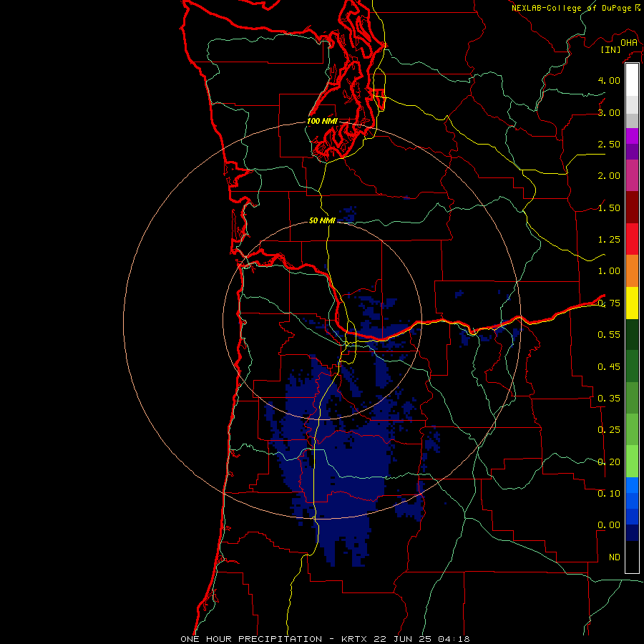Click the bright red 1.25 legend swatch
This screenshot has height=644, width=644.
coord(632,239)
